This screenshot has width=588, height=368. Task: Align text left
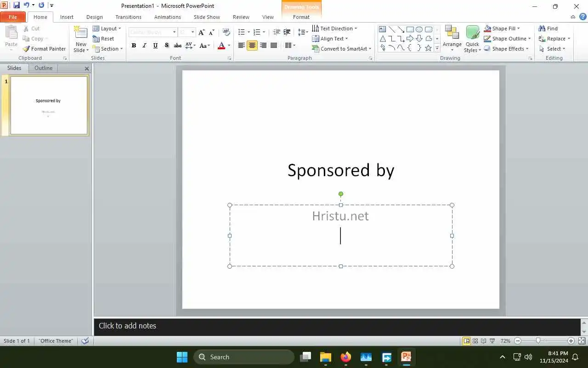241,46
